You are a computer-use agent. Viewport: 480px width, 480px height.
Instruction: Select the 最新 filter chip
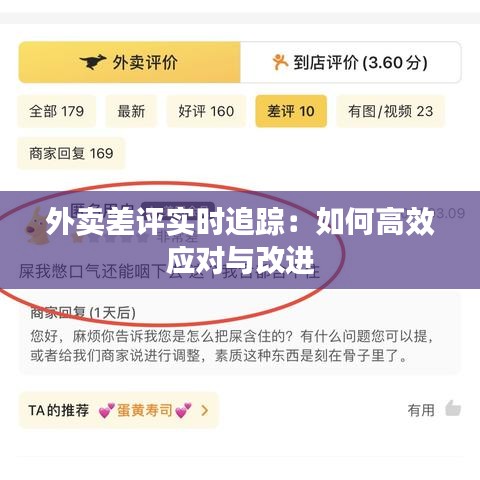(x=131, y=111)
